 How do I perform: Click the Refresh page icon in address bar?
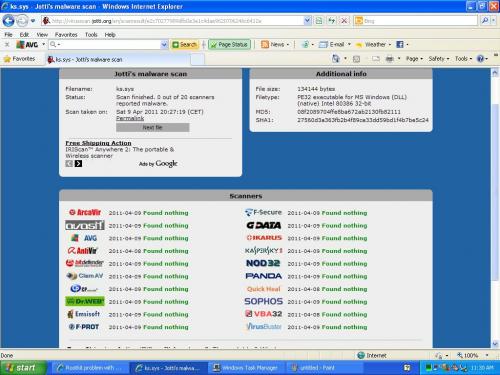click(x=331, y=21)
